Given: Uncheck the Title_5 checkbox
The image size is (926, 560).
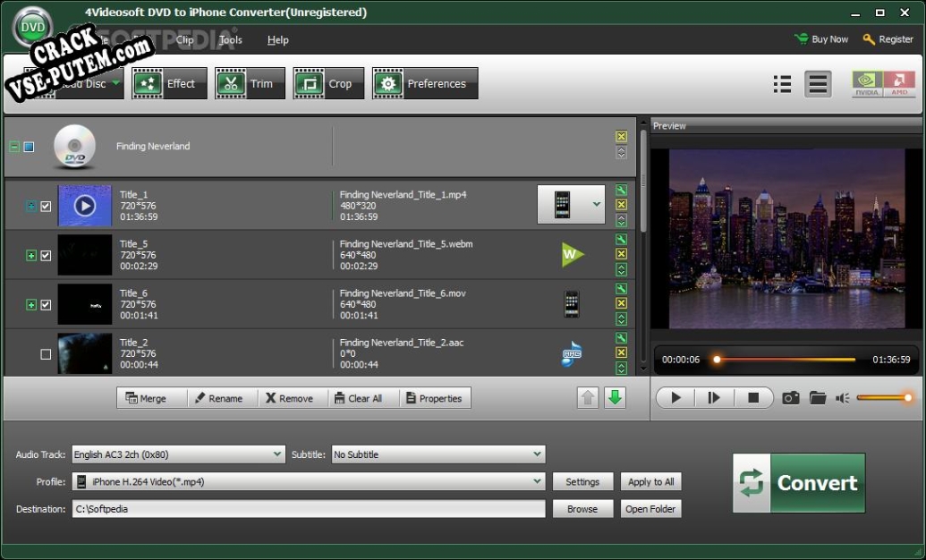Looking at the screenshot, I should (x=46, y=256).
